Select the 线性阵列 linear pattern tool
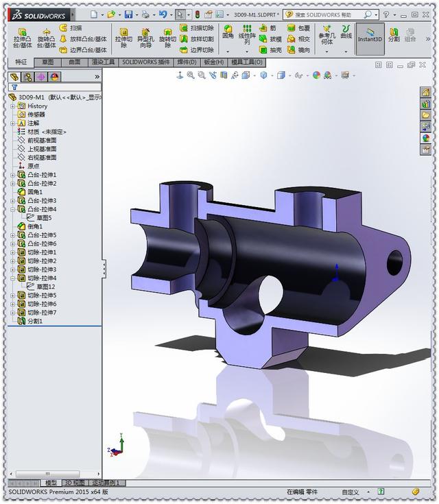Image resolution: width=439 pixels, height=504 pixels. coord(247,35)
